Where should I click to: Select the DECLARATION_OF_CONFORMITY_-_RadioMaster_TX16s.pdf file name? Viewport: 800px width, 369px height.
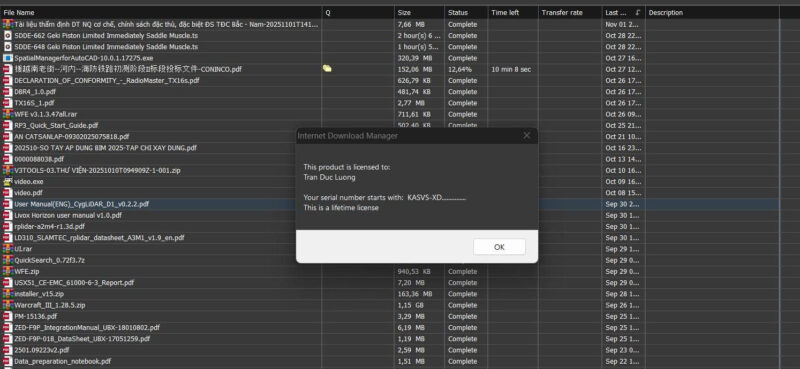pos(107,81)
